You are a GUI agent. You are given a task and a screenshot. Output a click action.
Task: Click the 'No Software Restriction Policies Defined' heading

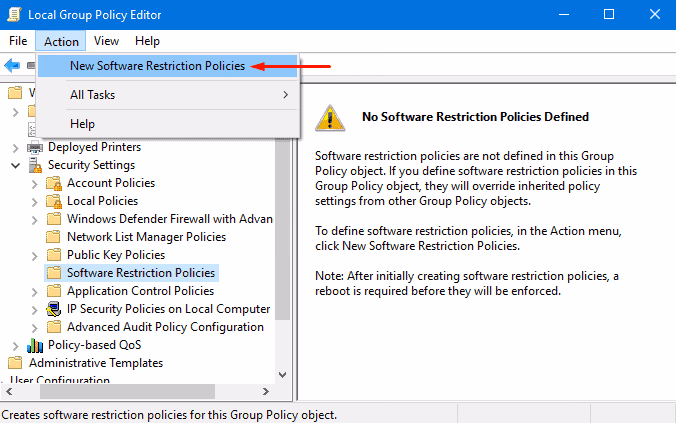click(475, 117)
